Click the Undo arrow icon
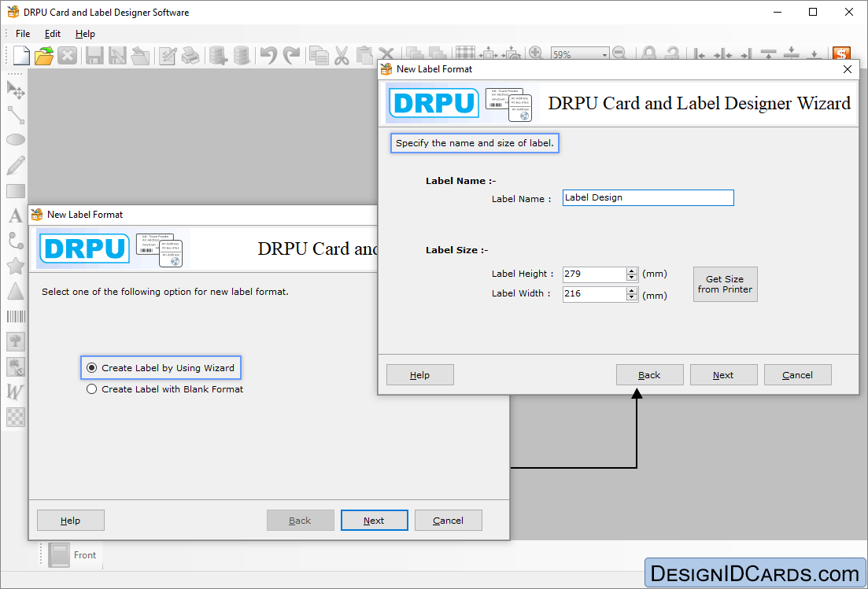The image size is (868, 589). point(268,55)
